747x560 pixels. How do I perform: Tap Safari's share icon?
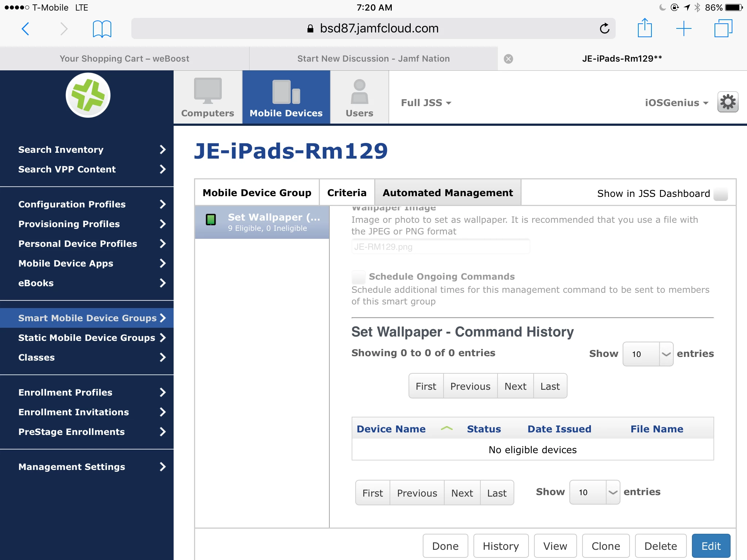click(x=645, y=28)
